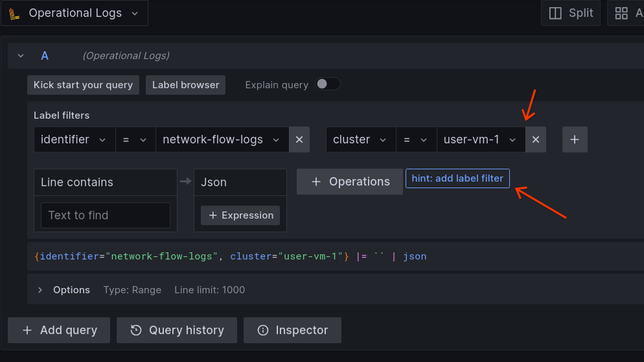Click the Loki datasource logo icon
The image size is (644, 362).
point(14,13)
